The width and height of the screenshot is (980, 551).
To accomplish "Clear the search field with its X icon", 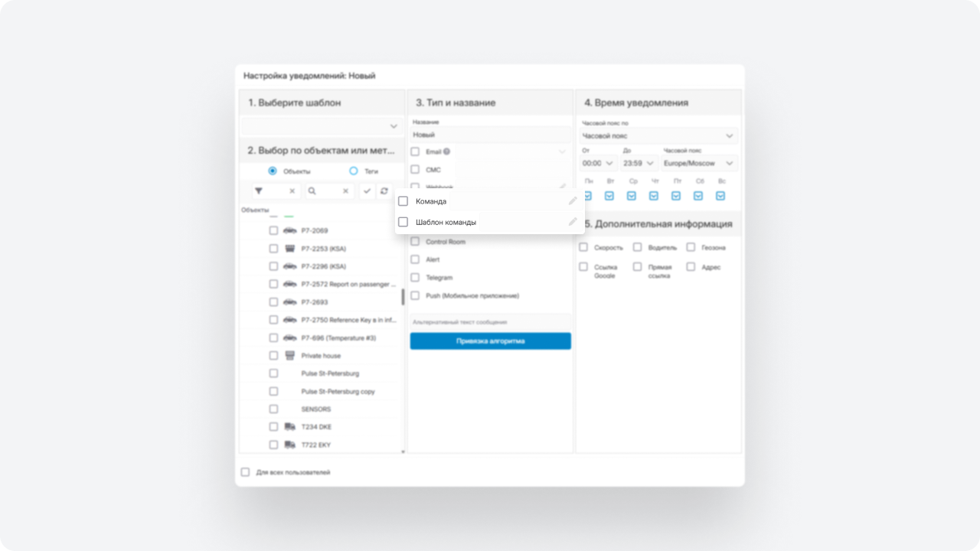I will tap(345, 191).
